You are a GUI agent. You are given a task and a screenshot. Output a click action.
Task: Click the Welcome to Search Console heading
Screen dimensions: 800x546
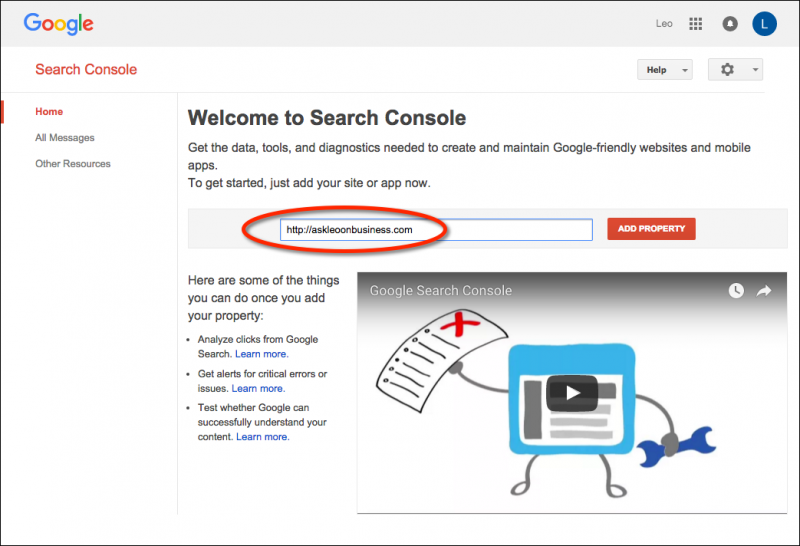pos(327,118)
